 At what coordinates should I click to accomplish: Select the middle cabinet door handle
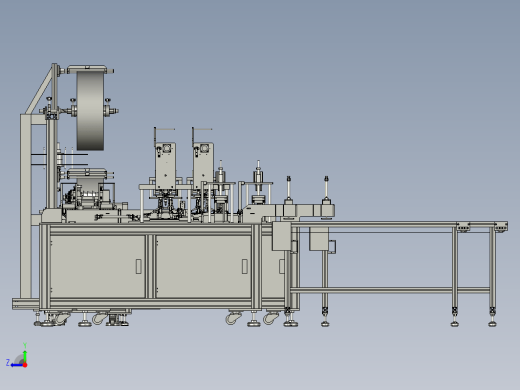coord(244,266)
